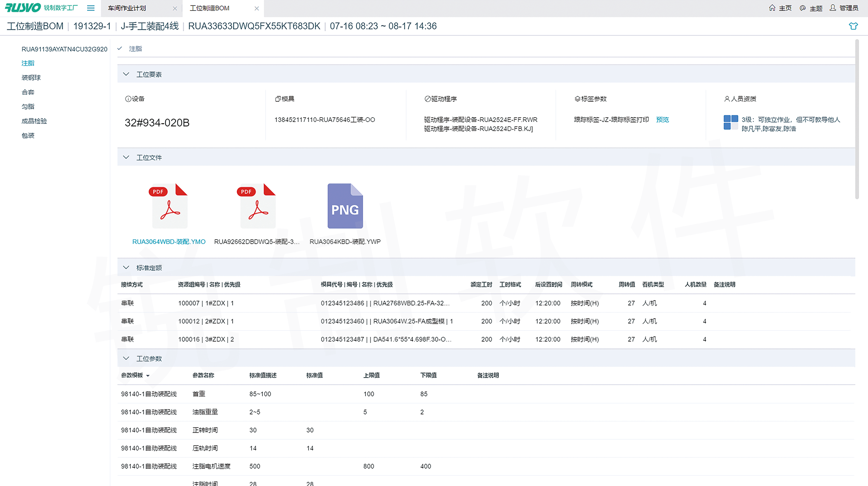Click the vertical scrollbar on the right
The image size is (868, 486).
point(857,119)
